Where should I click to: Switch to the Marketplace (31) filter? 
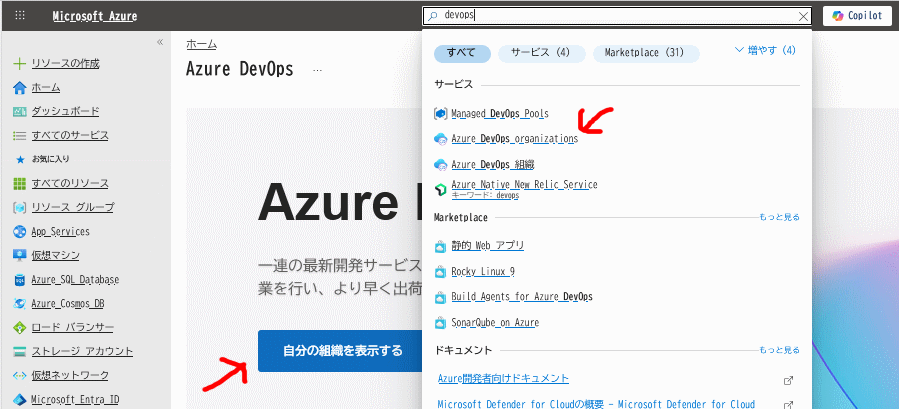(646, 53)
